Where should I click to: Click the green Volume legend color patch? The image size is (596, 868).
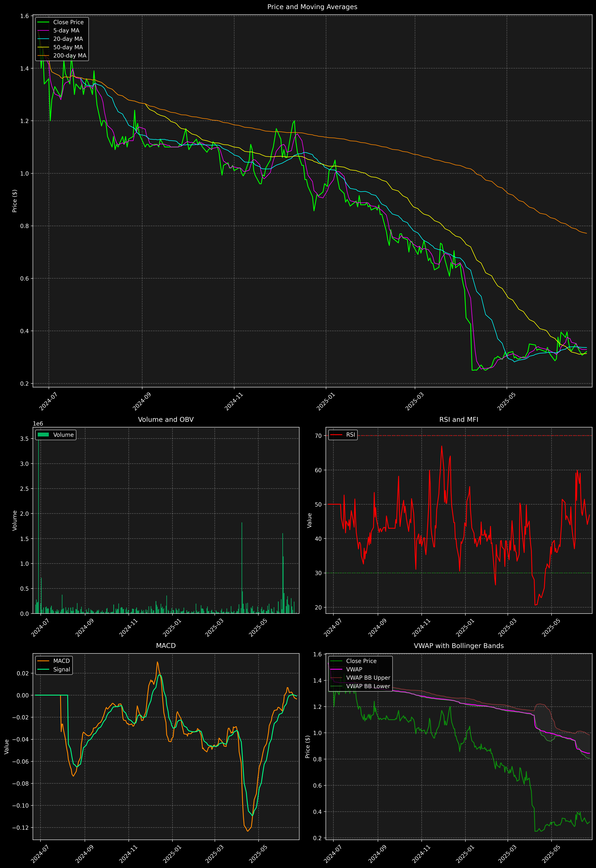tap(43, 435)
